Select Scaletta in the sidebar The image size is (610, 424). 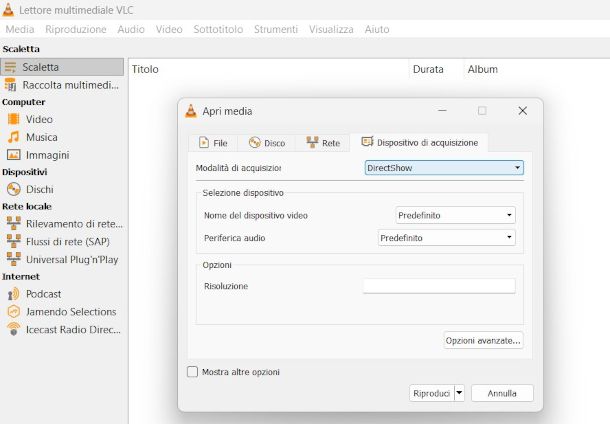click(x=62, y=67)
